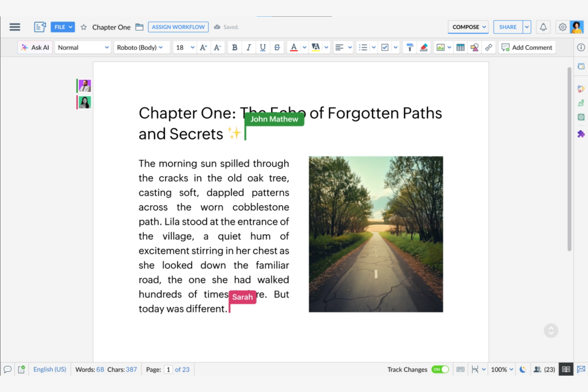
Task: Open the Ask AI assistant
Action: pyautogui.click(x=35, y=47)
